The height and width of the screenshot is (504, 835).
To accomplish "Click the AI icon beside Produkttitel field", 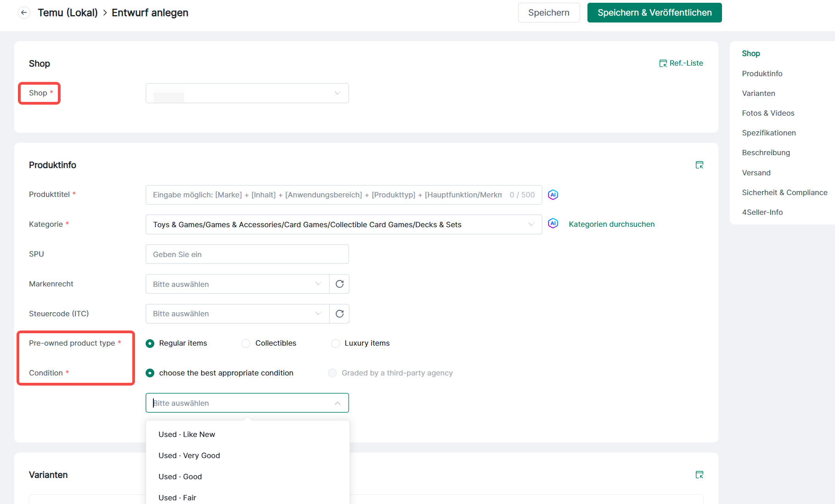I will pyautogui.click(x=553, y=195).
